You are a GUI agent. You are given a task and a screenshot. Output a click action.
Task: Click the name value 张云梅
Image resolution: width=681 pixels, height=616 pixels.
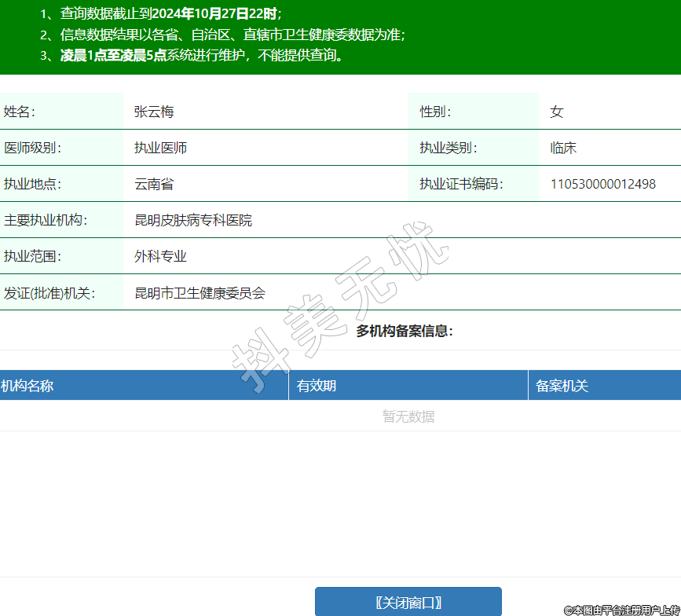tap(154, 112)
